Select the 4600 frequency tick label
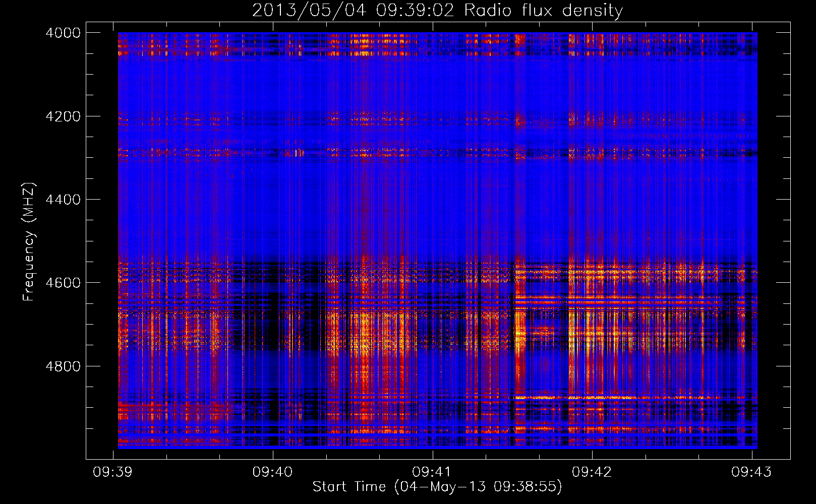This screenshot has width=816, height=504. tap(63, 283)
